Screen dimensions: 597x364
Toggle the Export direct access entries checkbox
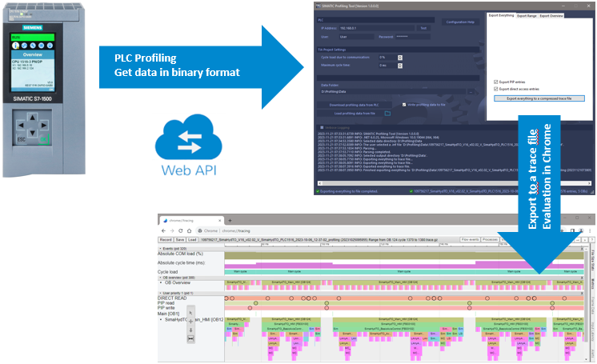tap(495, 89)
